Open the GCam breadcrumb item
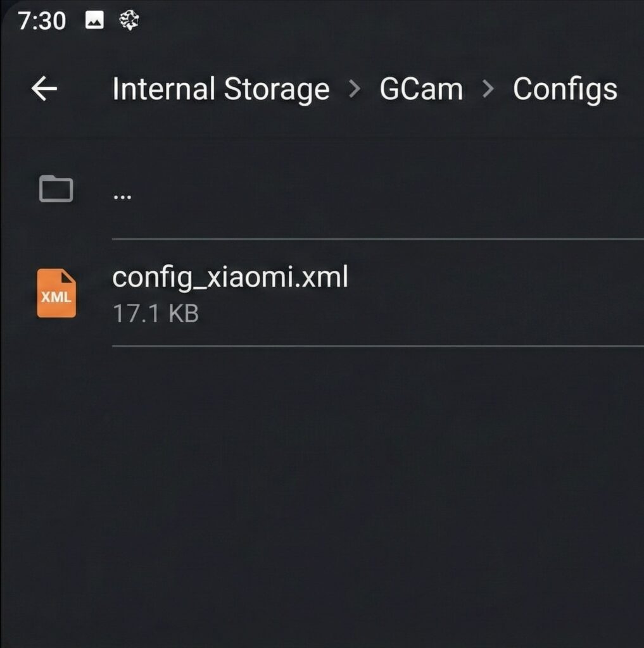644x648 pixels. click(x=422, y=89)
